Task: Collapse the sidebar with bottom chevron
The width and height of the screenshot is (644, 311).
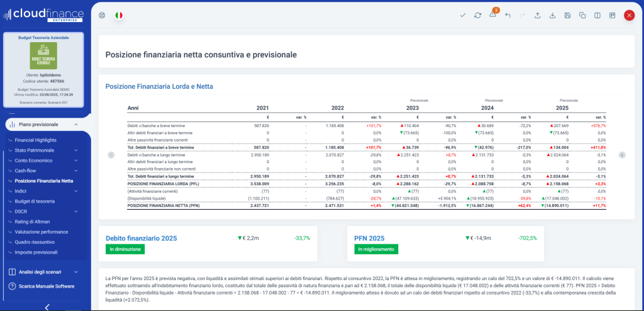Action: 47,307
